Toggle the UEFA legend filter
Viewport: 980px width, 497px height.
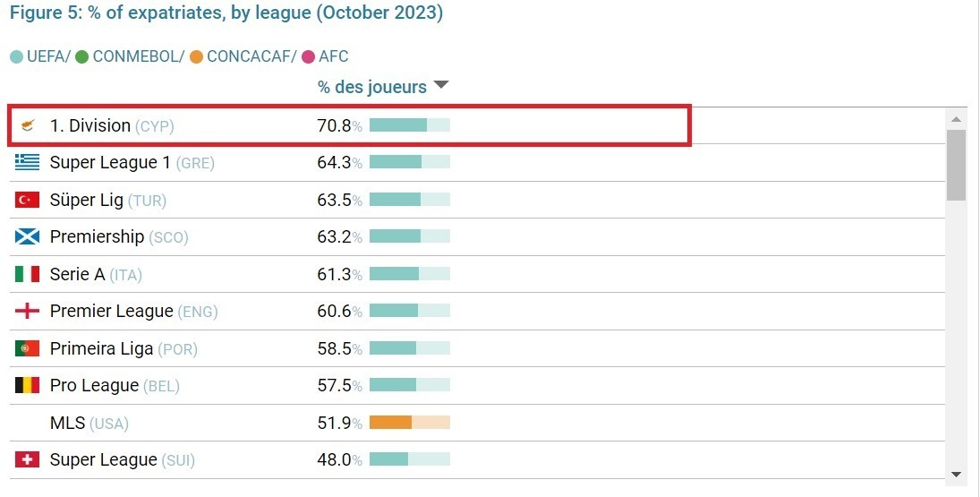(40, 57)
